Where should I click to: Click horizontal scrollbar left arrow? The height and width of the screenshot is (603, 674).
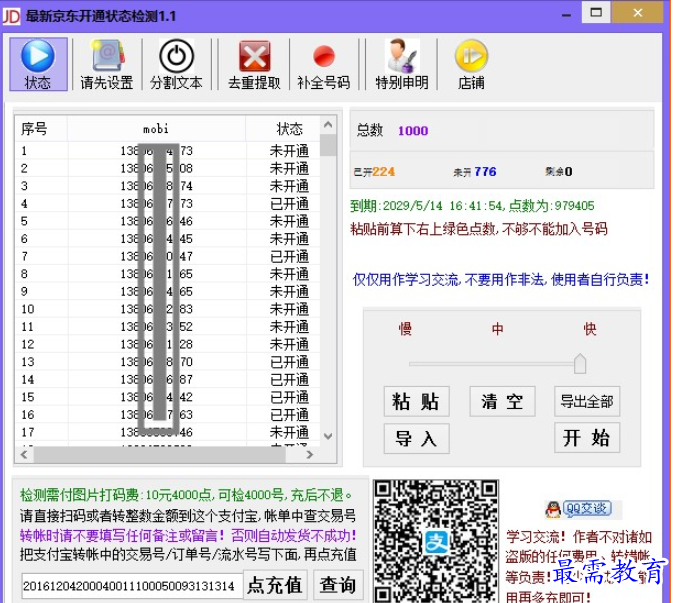click(24, 455)
